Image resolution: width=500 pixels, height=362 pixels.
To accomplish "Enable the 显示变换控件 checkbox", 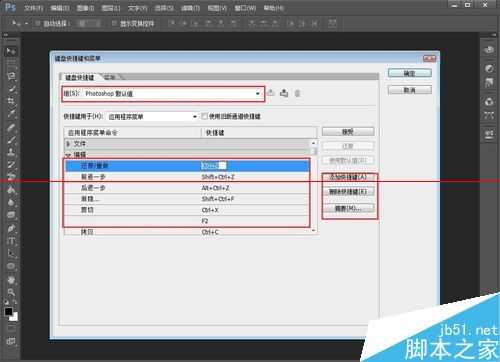I will click(x=114, y=23).
